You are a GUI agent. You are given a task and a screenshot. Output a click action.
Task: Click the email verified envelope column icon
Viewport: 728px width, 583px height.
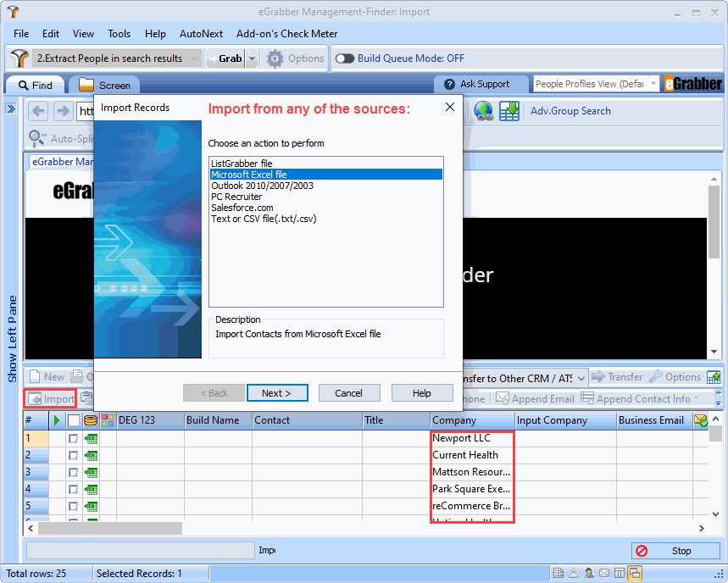701,420
